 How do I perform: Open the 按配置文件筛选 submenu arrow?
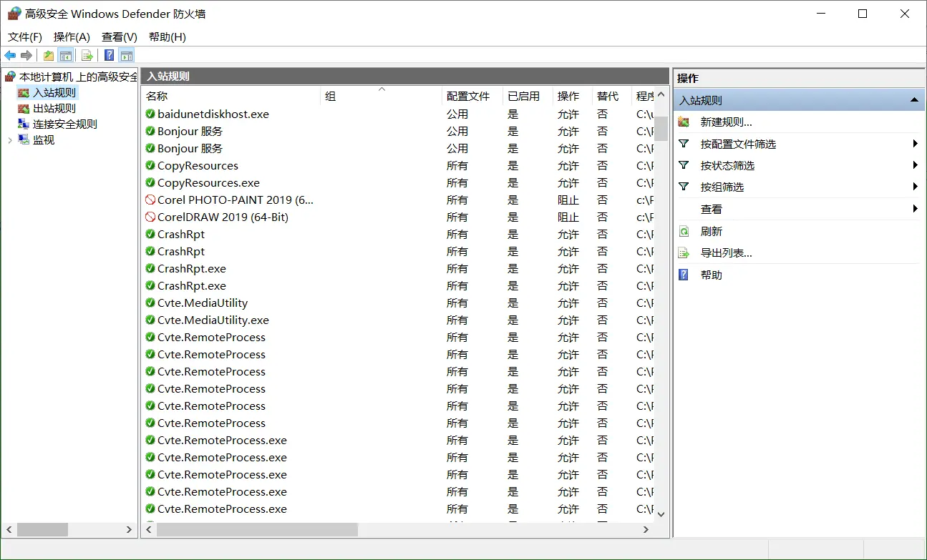tap(916, 144)
